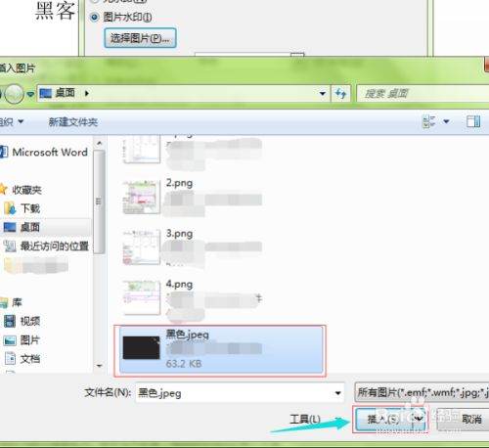Click the 视频 library icon

(x=10, y=322)
